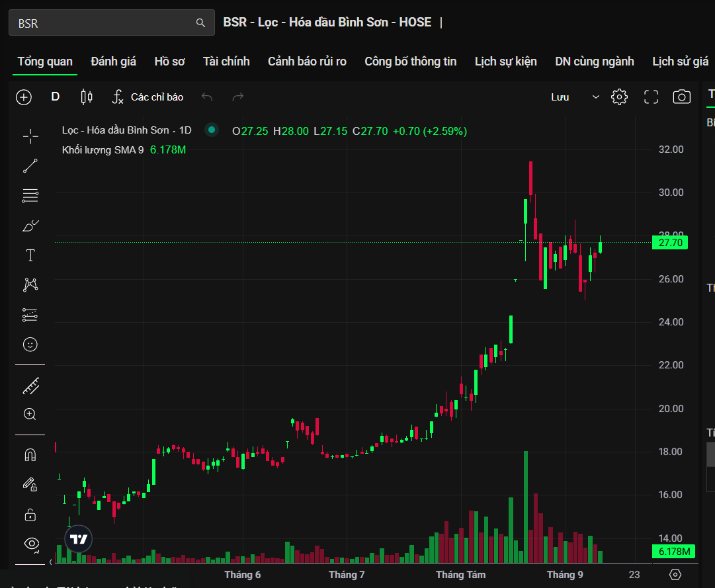
Task: Click the green market status dot
Action: tap(212, 130)
